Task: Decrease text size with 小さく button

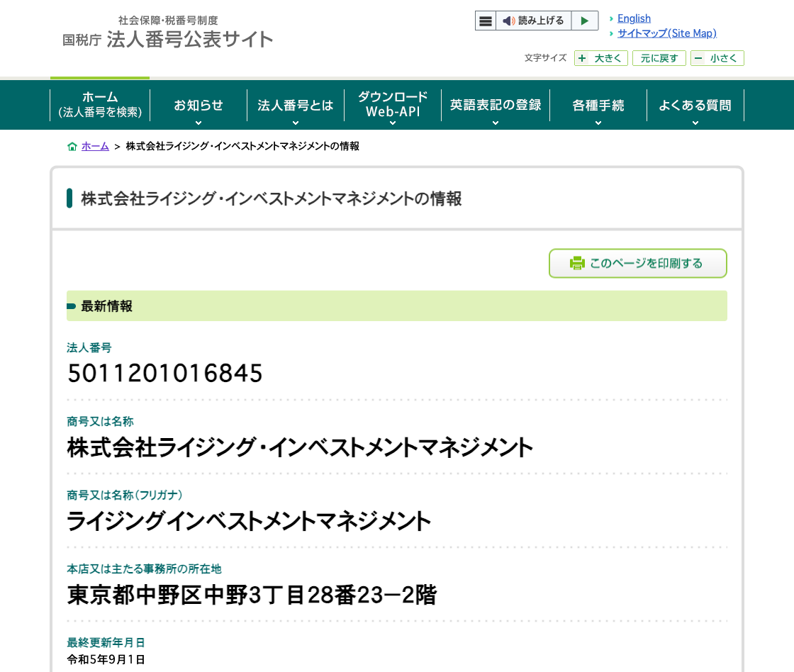Action: [x=717, y=58]
